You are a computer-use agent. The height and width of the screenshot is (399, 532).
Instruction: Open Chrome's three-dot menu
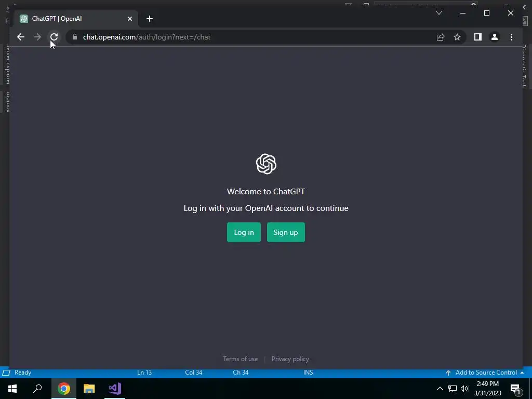[511, 37]
